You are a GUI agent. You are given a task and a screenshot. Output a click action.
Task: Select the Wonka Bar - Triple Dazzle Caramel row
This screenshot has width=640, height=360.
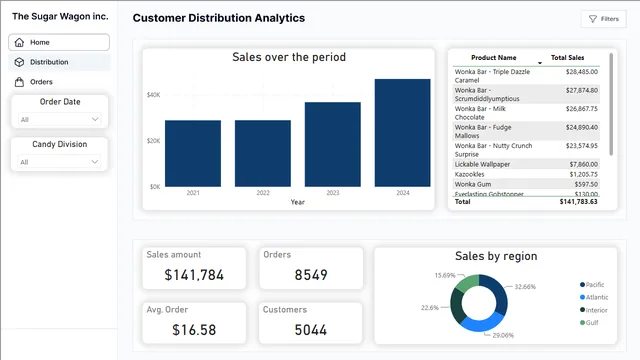[526, 76]
